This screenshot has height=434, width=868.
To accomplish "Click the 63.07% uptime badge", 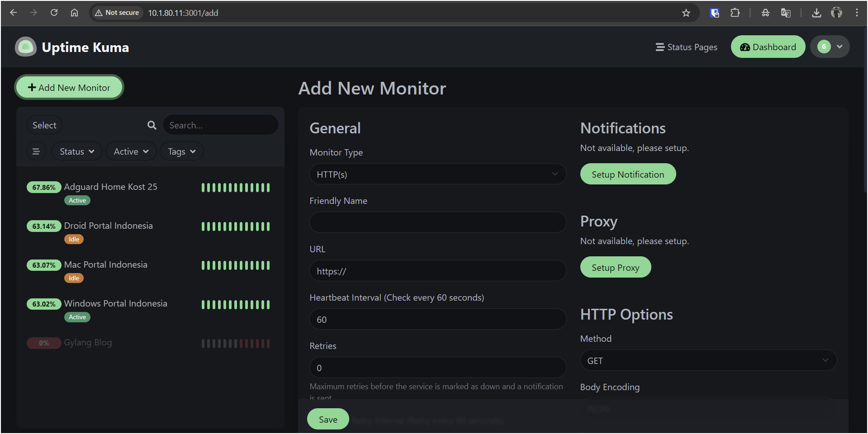I will 44,265.
